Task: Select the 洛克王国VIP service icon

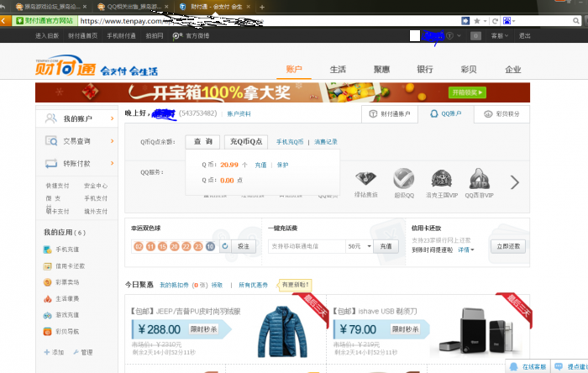Action: pyautogui.click(x=441, y=178)
